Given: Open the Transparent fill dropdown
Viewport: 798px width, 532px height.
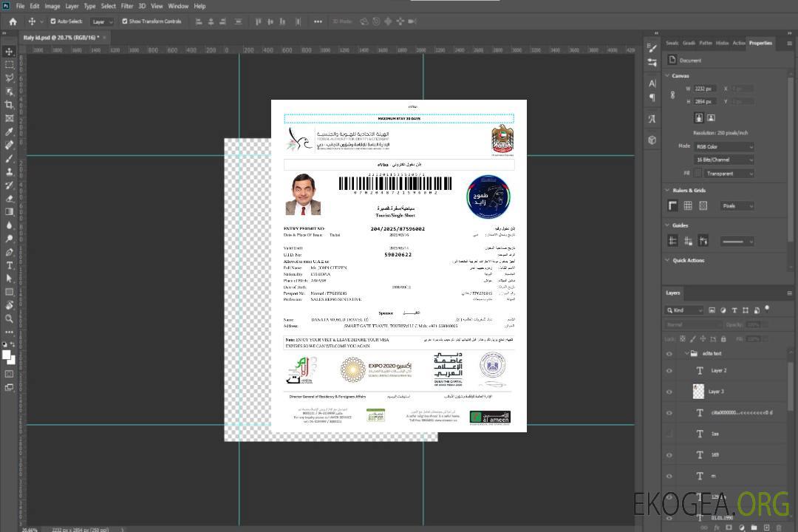Looking at the screenshot, I should (729, 174).
